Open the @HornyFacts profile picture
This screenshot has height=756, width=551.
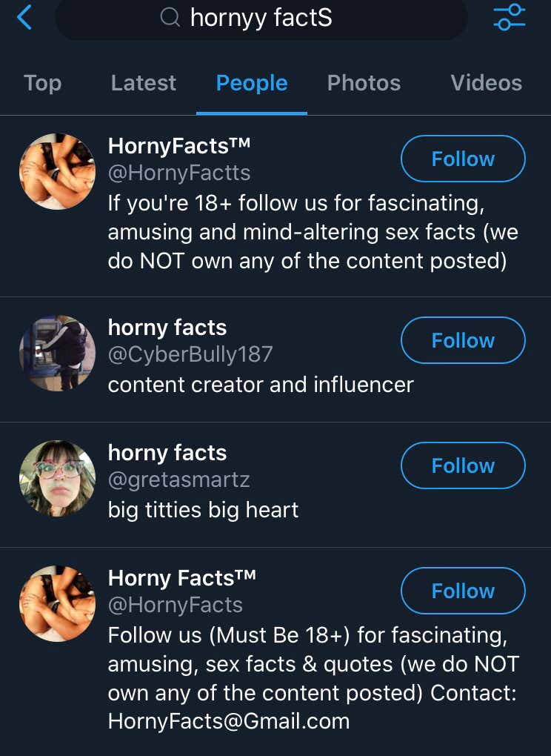[x=57, y=603]
